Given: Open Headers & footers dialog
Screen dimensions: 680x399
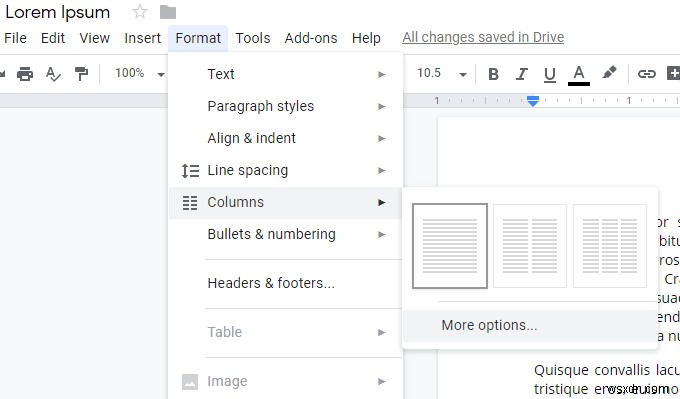Looking at the screenshot, I should 285,283.
